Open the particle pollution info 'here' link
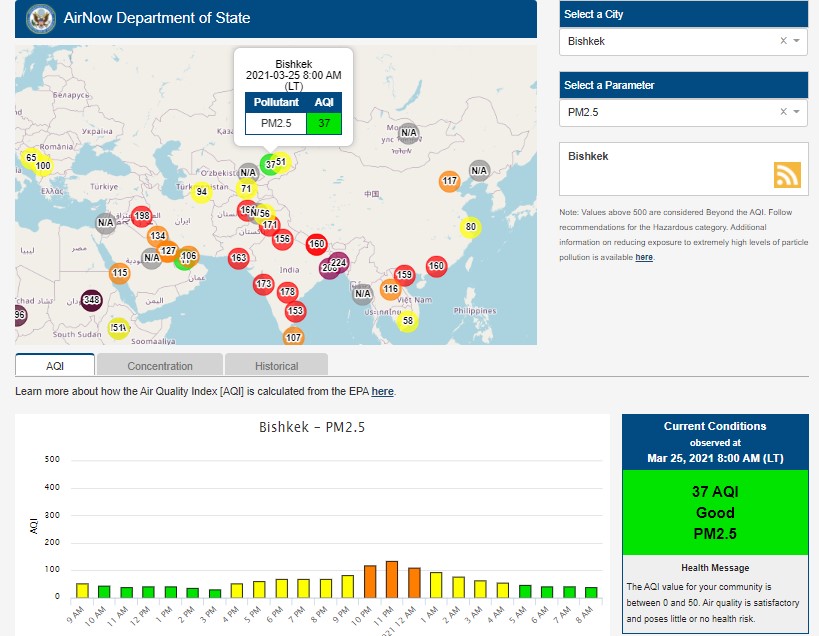Image resolution: width=819 pixels, height=636 pixels. 644,257
